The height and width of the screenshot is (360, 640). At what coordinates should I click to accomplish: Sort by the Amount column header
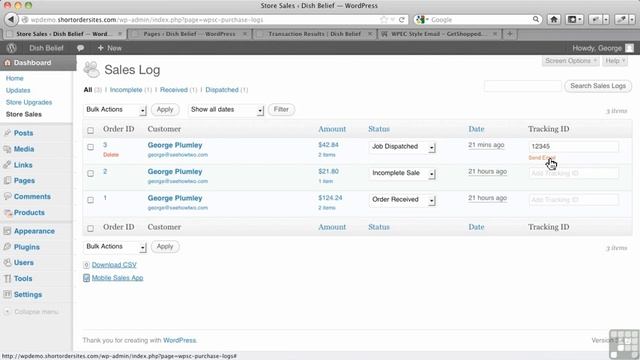[332, 129]
